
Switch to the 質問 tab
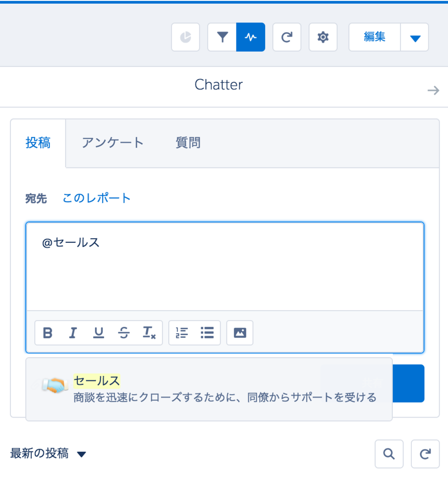coord(187,143)
